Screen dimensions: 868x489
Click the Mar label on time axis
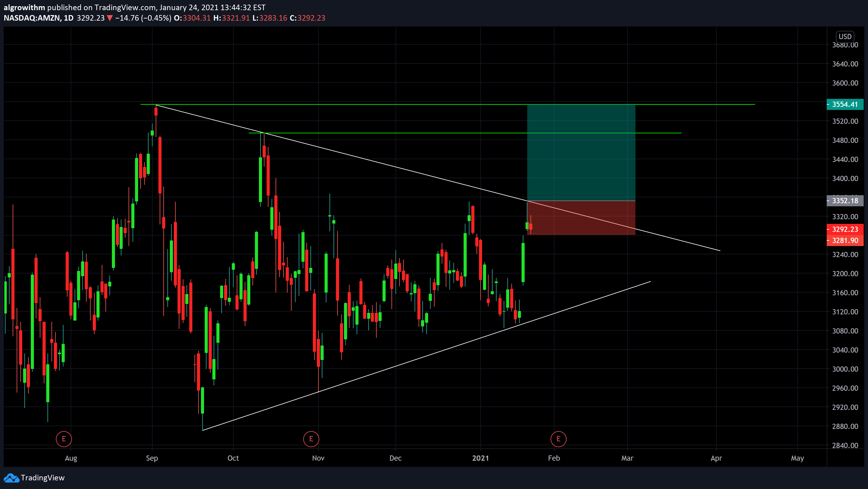627,458
